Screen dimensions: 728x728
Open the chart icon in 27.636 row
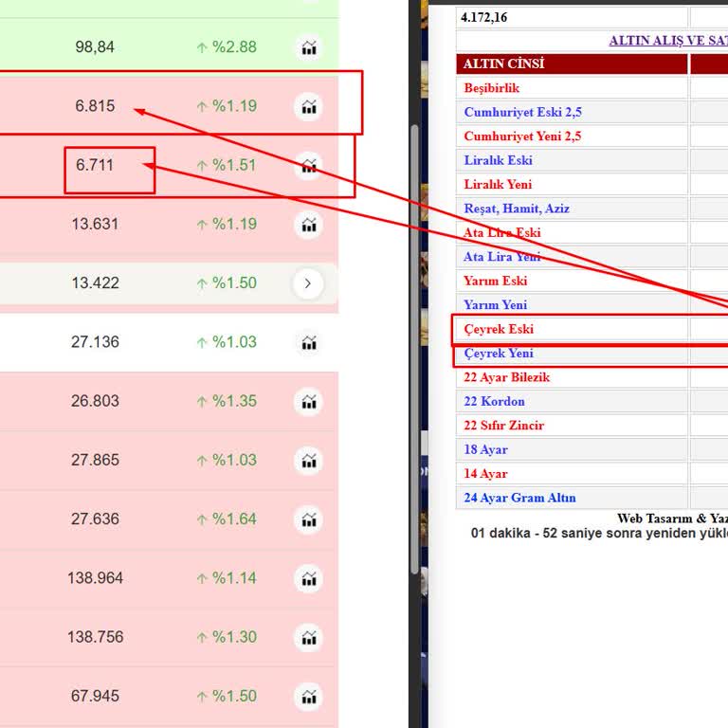coord(309,519)
